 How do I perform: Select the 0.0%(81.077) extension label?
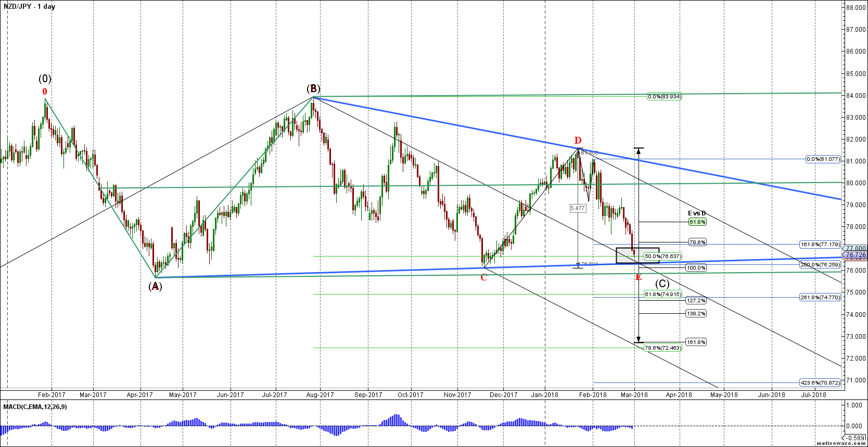pos(823,159)
